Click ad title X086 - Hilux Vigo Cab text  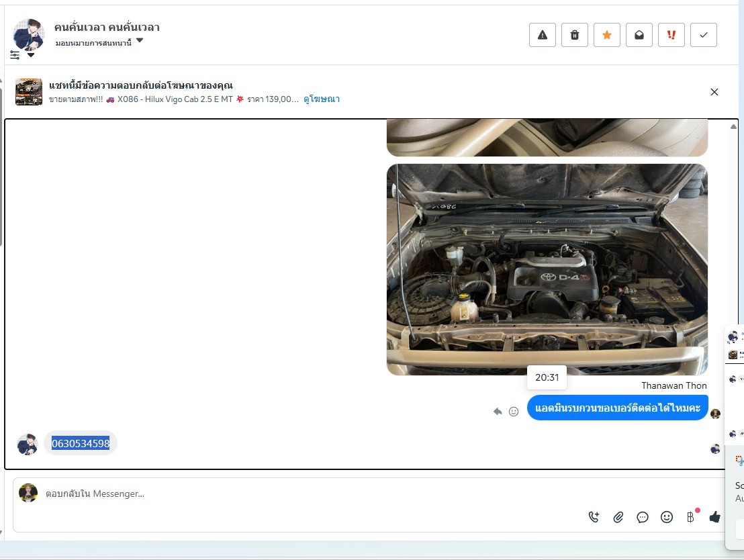coord(175,99)
